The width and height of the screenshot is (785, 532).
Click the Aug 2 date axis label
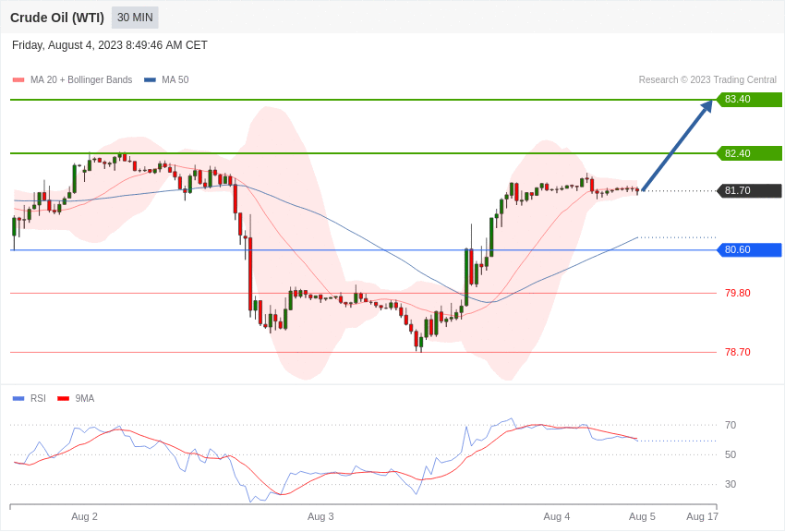point(84,516)
